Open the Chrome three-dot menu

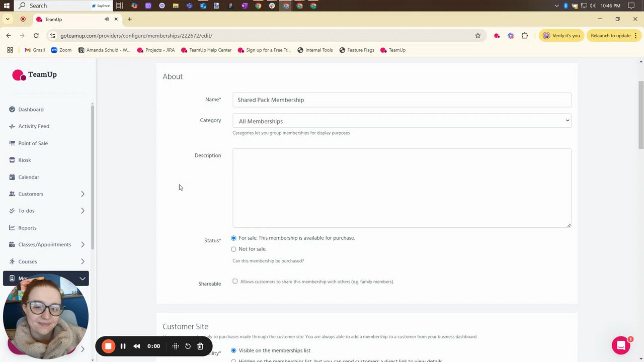[635, 36]
